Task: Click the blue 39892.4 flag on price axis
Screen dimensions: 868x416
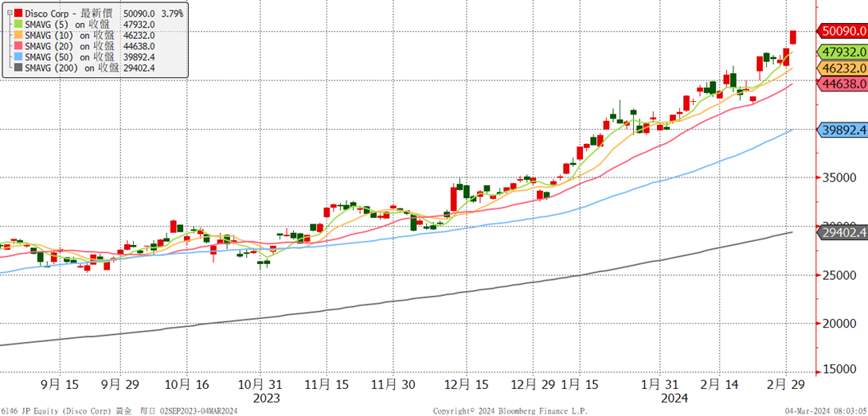Action: (843, 130)
